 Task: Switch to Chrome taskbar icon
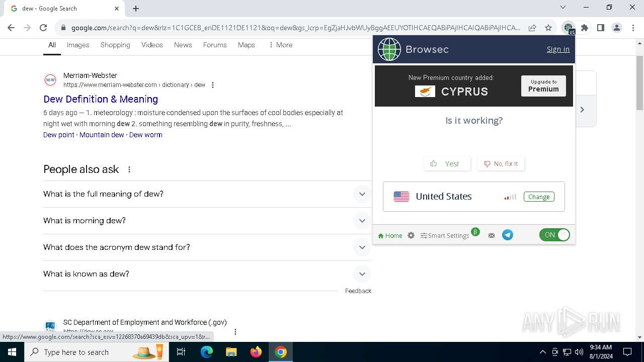tap(281, 352)
